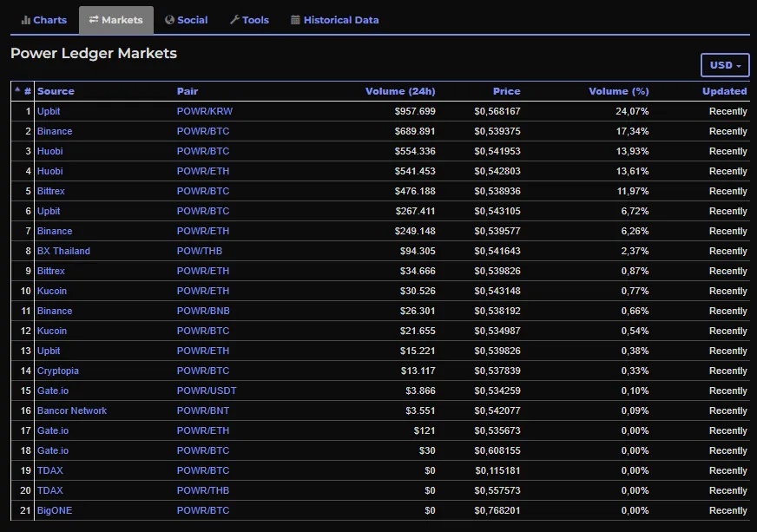Open the POWR/BNB pair link

203,311
